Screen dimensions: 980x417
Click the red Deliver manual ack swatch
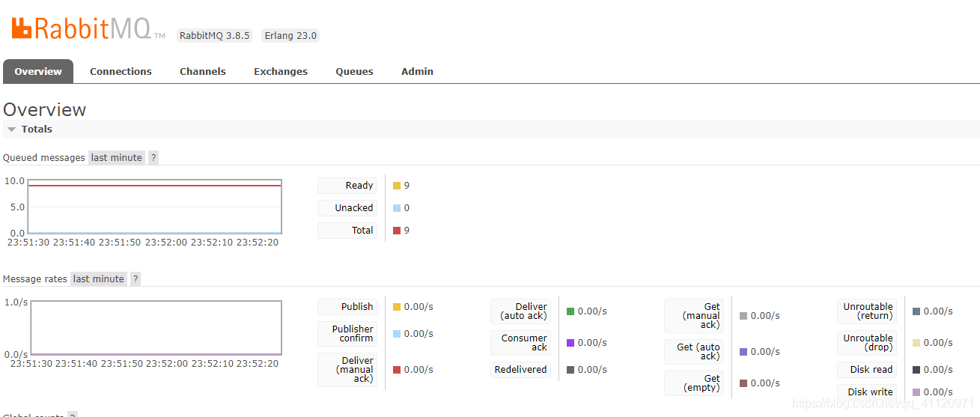[397, 370]
